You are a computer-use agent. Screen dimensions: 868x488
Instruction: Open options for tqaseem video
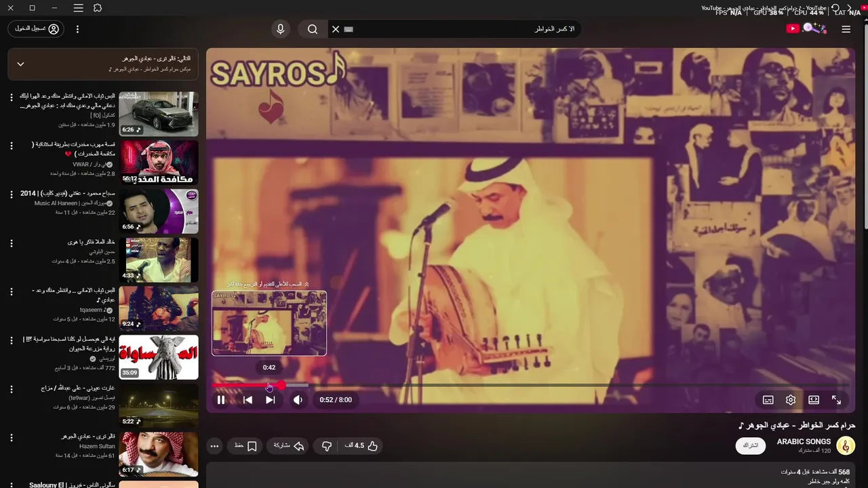click(11, 292)
